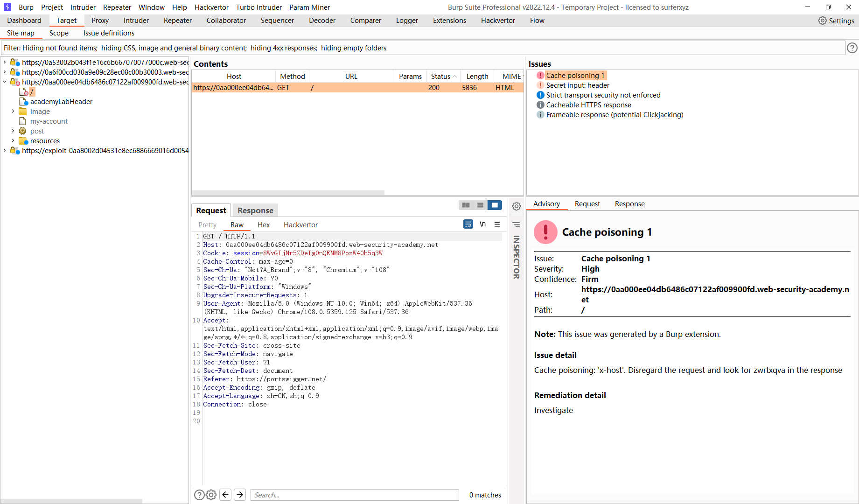
Task: Switch to Pretty view of request
Action: pyautogui.click(x=207, y=224)
